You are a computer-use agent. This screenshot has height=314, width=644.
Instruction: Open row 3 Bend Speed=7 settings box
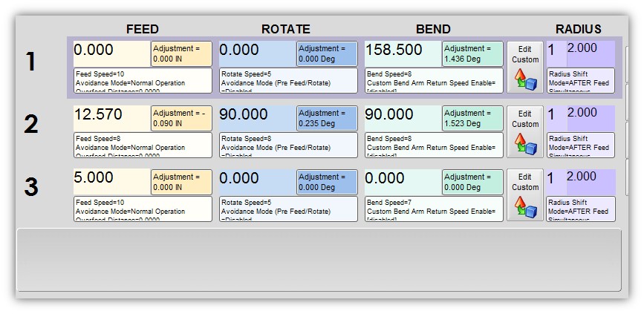pyautogui.click(x=434, y=209)
